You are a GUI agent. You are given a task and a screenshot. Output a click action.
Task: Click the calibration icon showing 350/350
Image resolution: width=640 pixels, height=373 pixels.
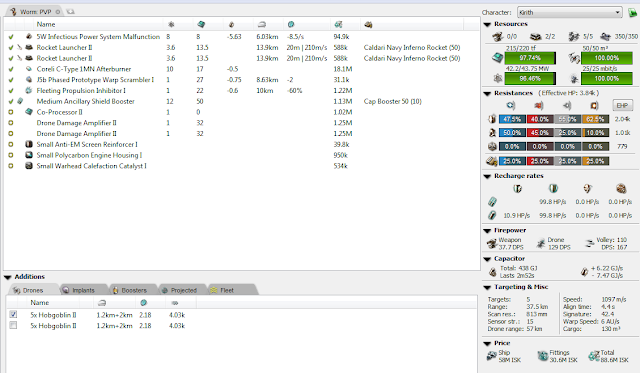pos(605,37)
